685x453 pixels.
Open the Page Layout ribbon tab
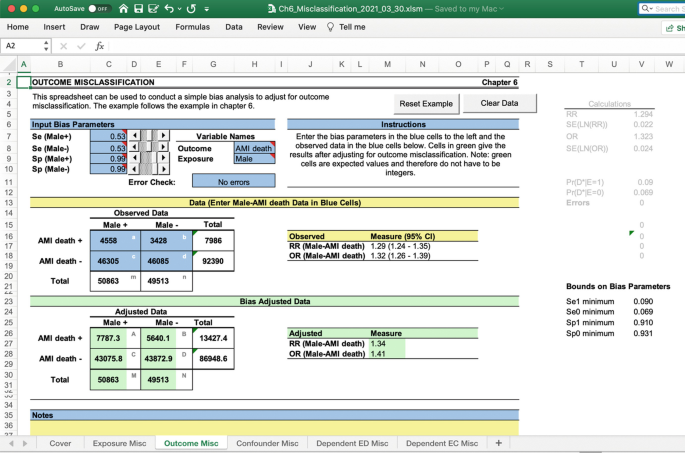point(137,27)
